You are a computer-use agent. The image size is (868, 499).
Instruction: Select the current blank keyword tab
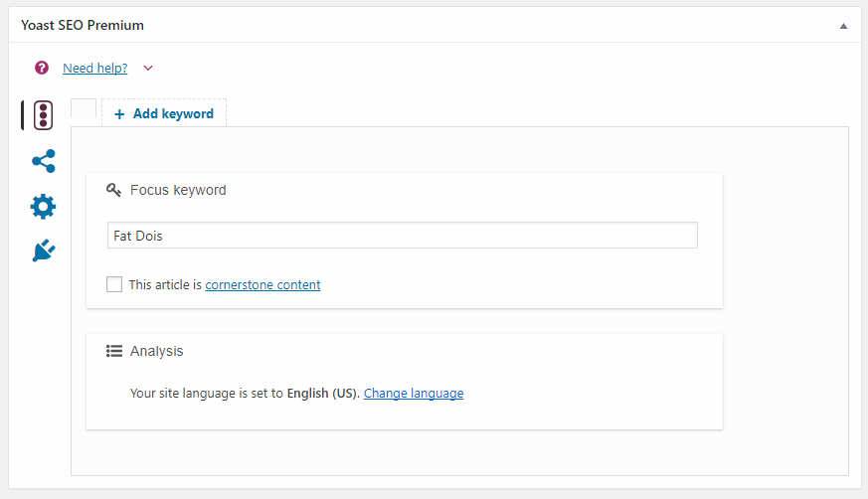84,108
